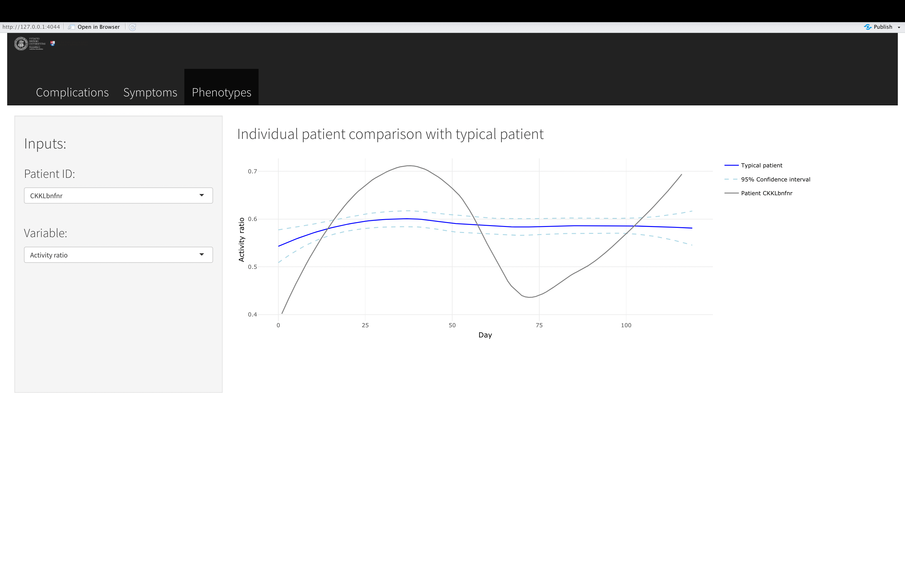Toggle the Typical patient legend trace

tap(761, 166)
